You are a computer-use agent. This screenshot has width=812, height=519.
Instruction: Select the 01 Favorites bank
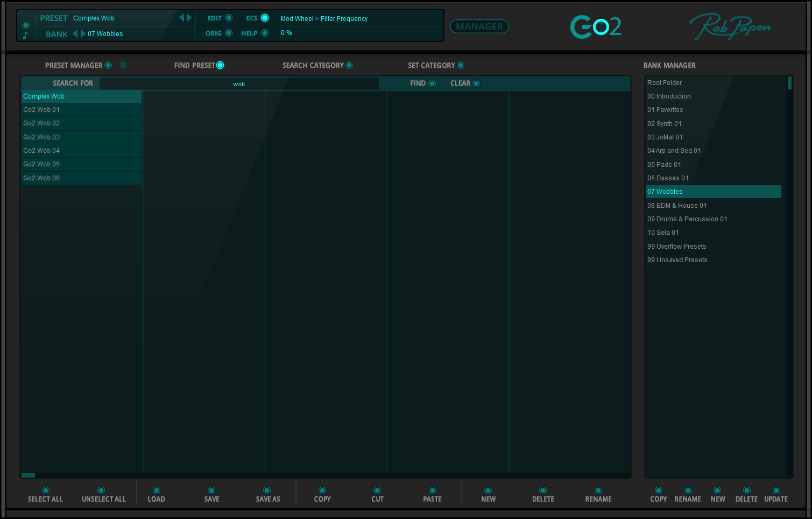pyautogui.click(x=714, y=110)
